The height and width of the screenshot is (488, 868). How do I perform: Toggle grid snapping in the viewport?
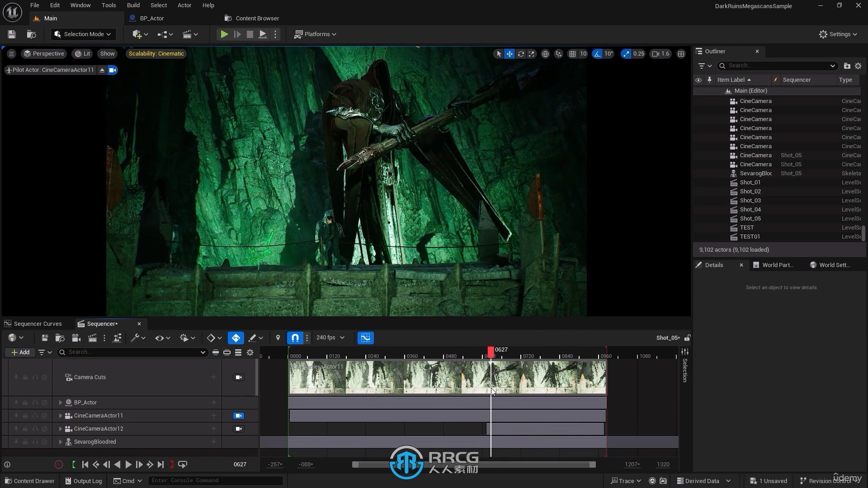tap(572, 54)
